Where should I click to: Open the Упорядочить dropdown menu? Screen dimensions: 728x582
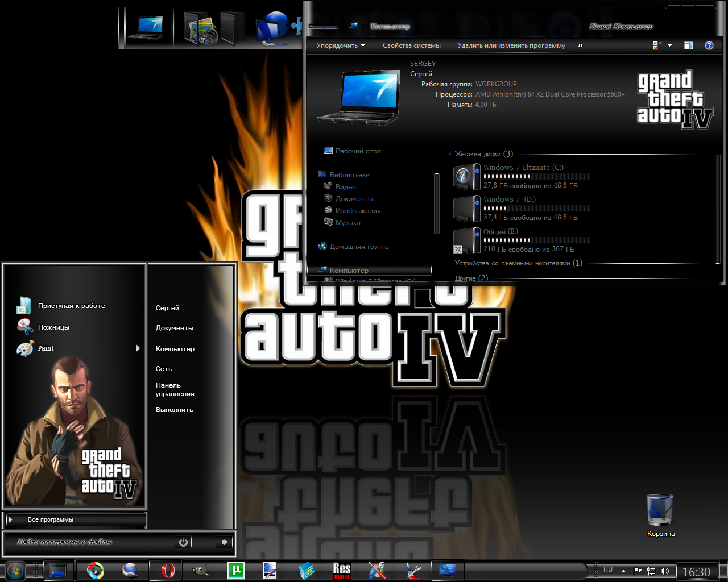coord(341,45)
